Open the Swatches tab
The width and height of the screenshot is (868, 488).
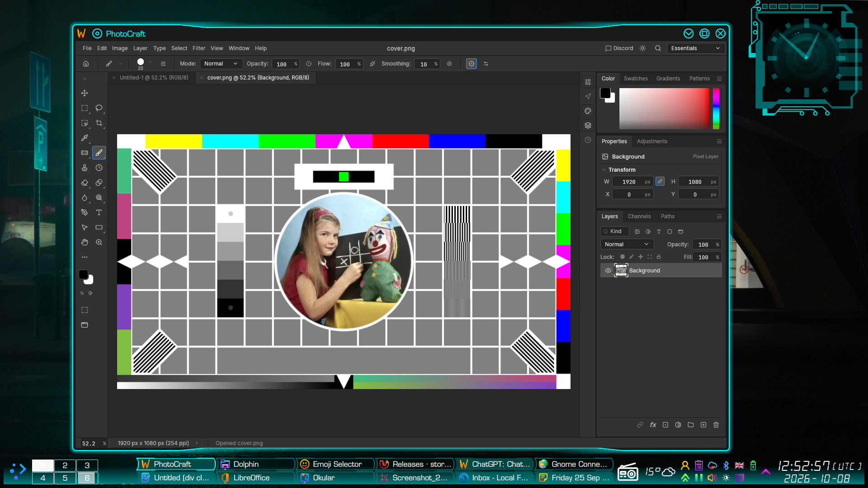point(636,79)
